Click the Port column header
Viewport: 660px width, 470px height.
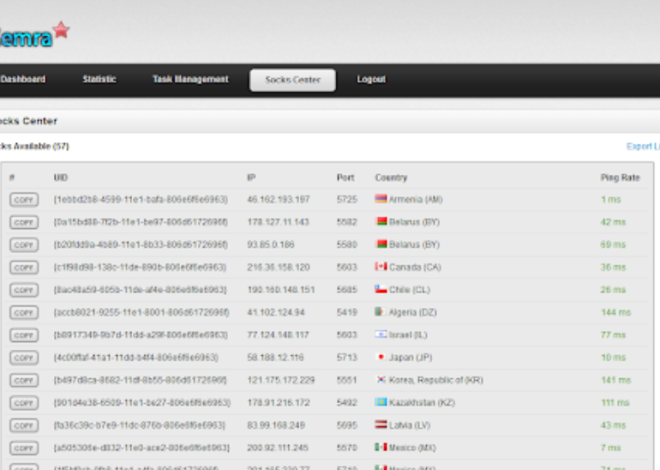click(x=346, y=178)
